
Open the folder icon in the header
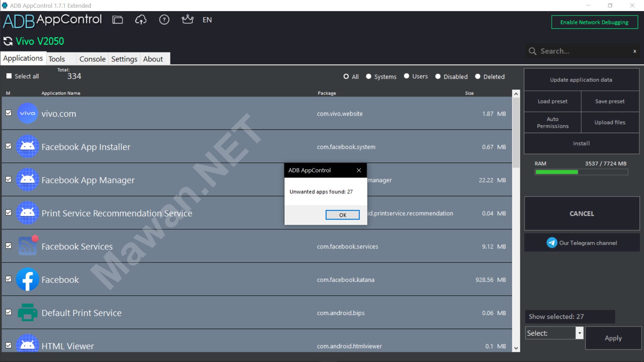(x=117, y=20)
